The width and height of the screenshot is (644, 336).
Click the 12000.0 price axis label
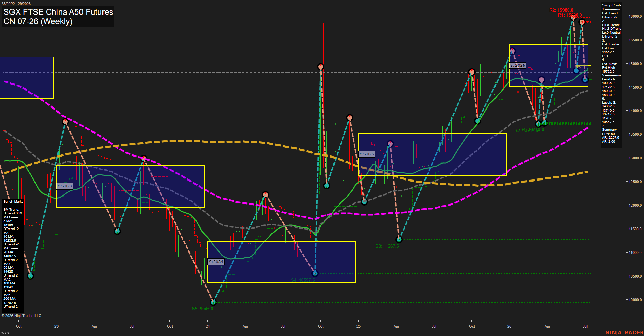coord(635,205)
